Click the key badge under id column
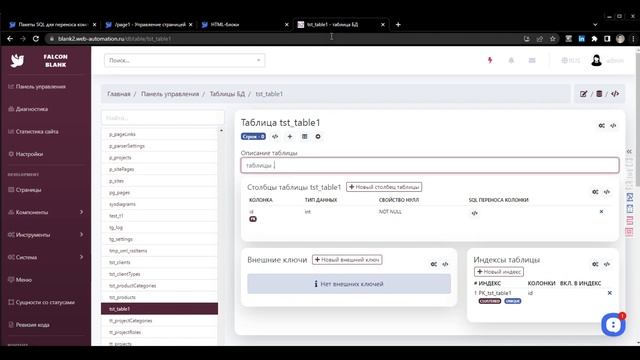 253,219
